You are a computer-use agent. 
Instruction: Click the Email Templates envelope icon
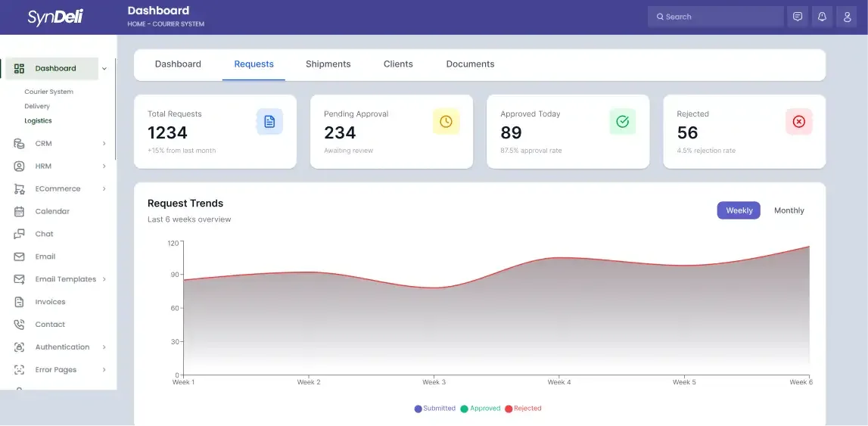click(20, 279)
